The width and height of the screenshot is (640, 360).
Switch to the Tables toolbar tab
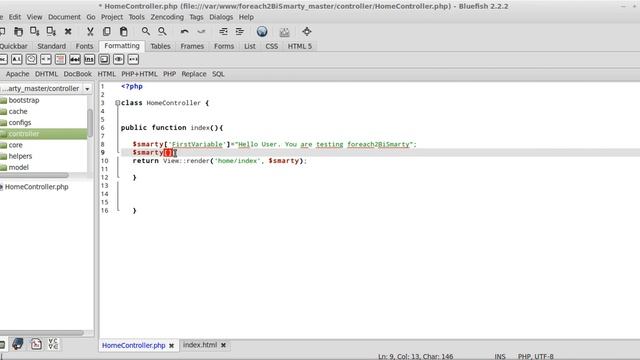(160, 46)
